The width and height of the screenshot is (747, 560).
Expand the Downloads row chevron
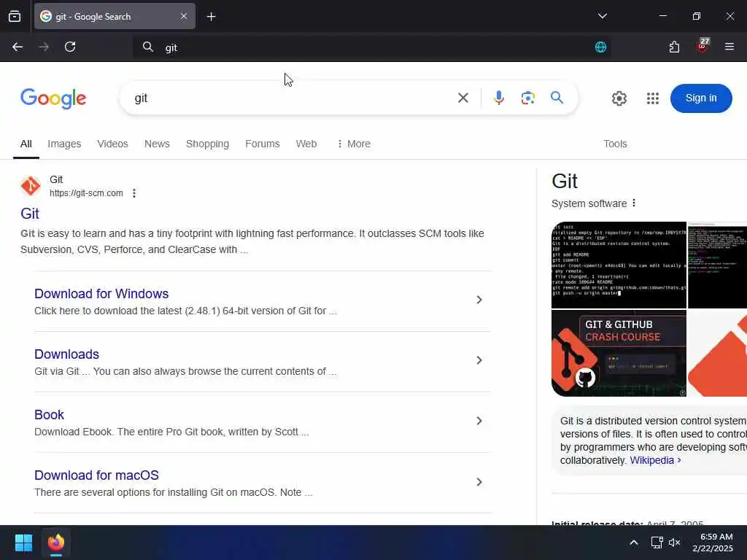(x=479, y=360)
